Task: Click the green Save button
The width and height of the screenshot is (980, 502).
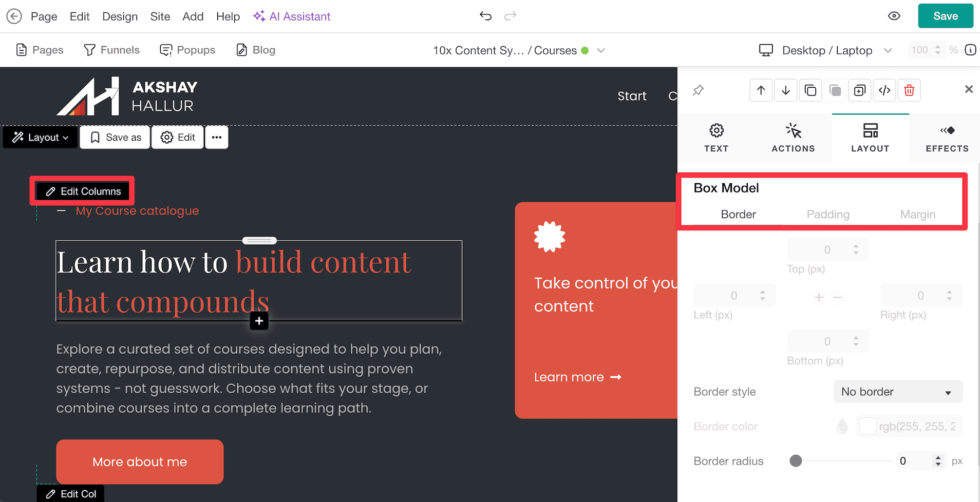Action: [x=945, y=16]
